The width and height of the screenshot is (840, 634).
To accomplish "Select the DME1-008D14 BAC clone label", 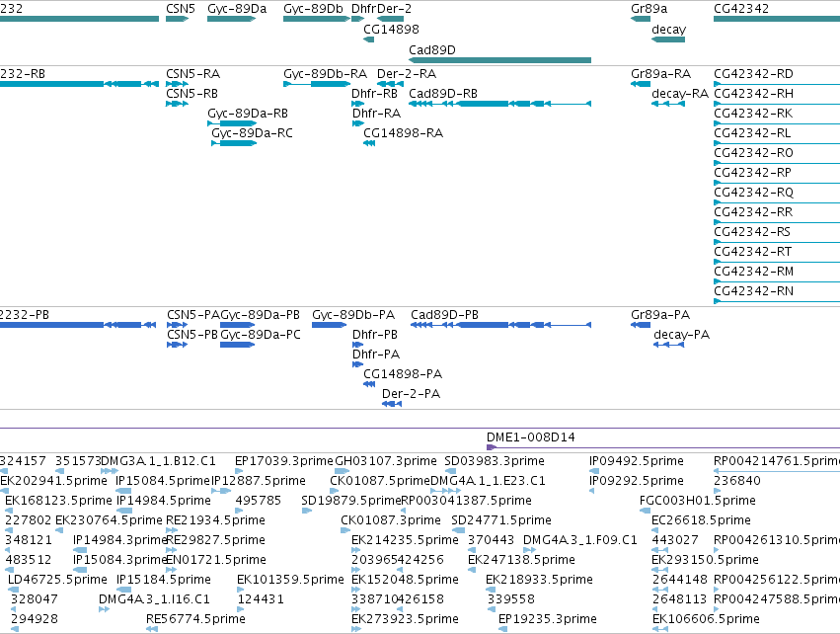I will [531, 437].
